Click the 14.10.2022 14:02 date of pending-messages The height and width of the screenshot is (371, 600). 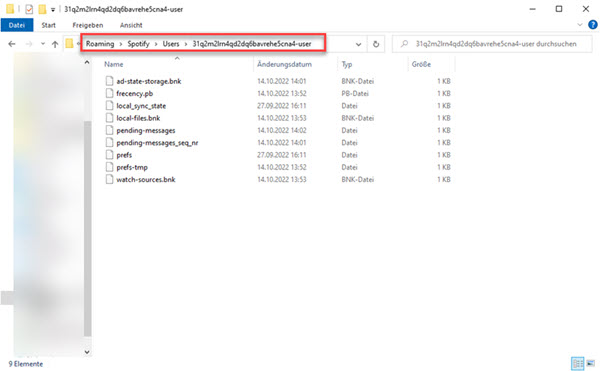282,130
